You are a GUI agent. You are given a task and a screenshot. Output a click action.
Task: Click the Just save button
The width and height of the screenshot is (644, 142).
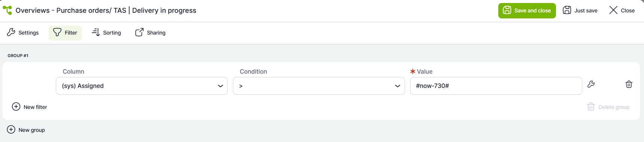pos(580,11)
